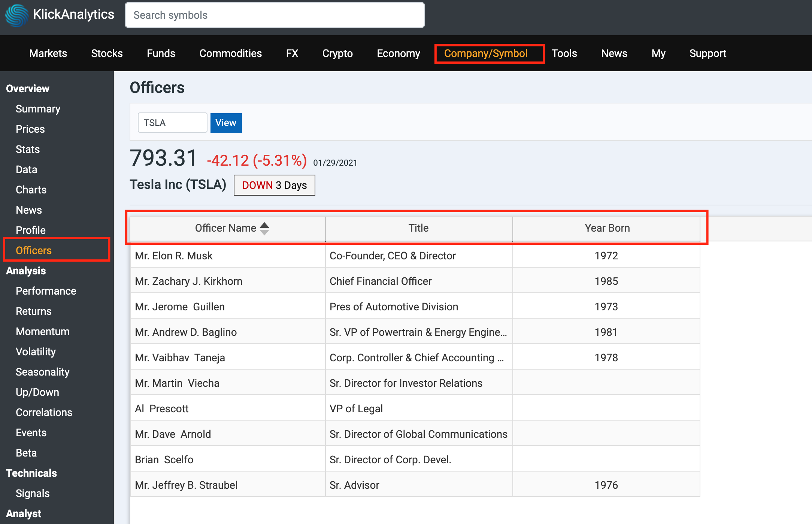Open the Markets menu
Image resolution: width=812 pixels, height=524 pixels.
[x=48, y=53]
